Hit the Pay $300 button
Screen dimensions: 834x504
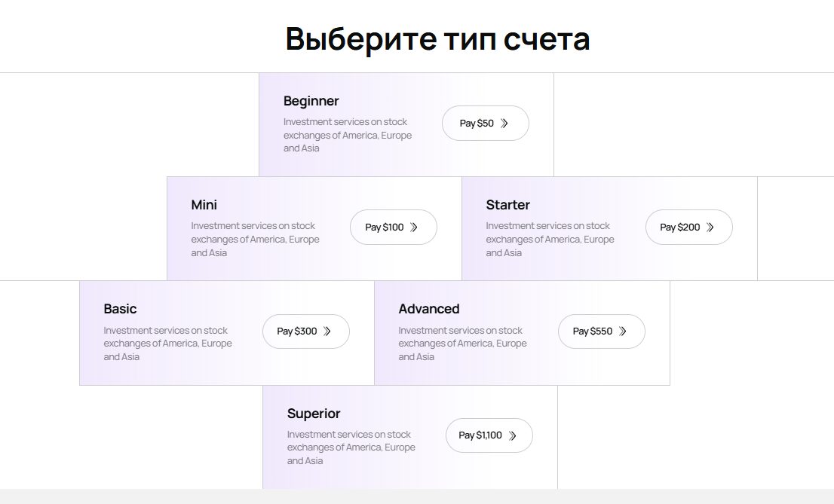coord(305,331)
